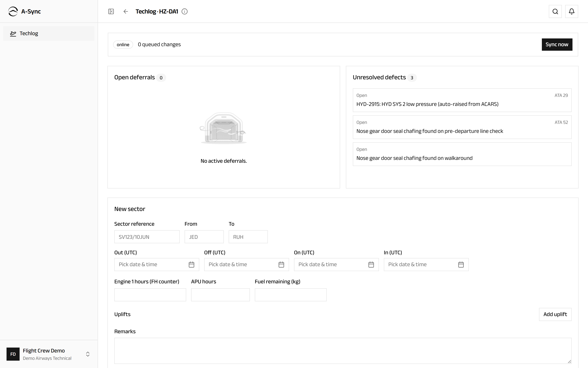Collapse the sidebar panel toggle icon
The image size is (588, 368).
[111, 11]
